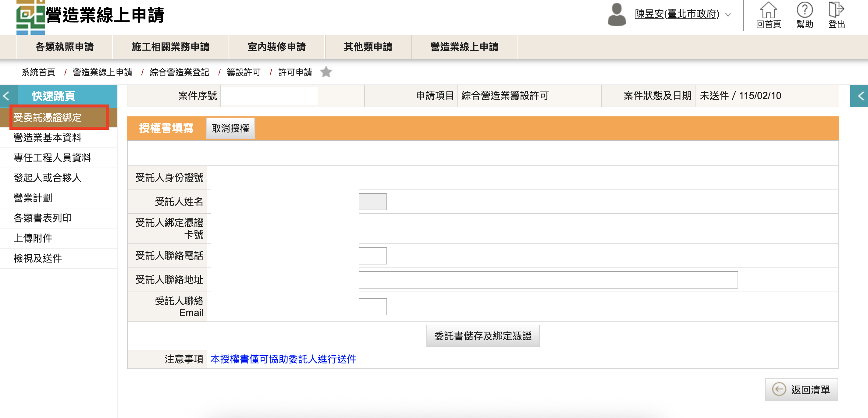868x418 pixels.
Task: Click 委託書儲存及綁定憑證 button
Action: click(x=482, y=335)
